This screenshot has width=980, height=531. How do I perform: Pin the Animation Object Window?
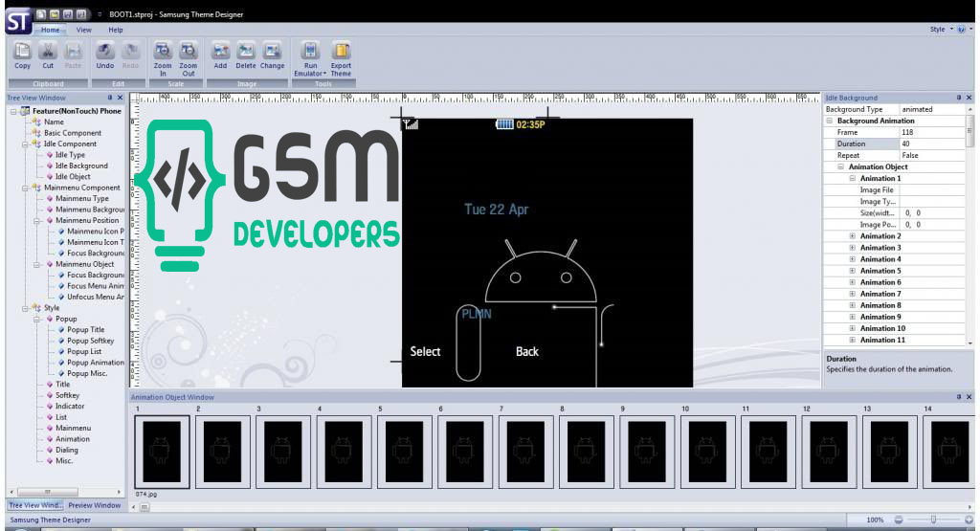(x=959, y=397)
